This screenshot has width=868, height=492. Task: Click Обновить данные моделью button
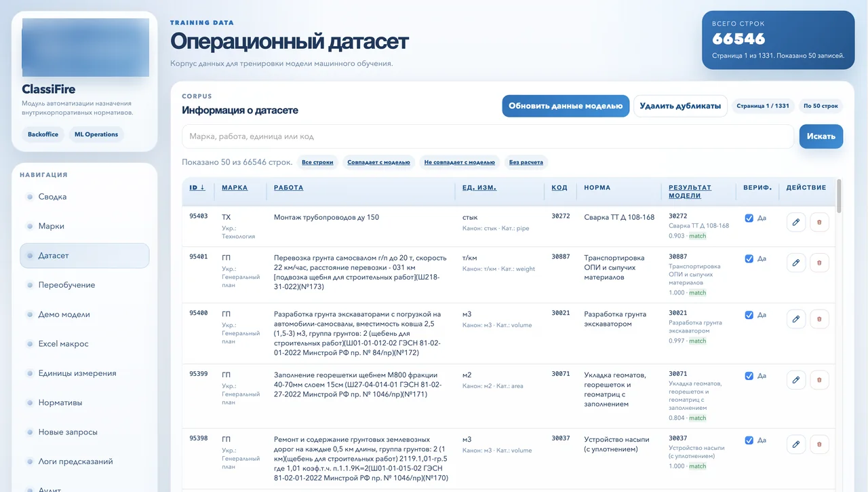point(566,106)
